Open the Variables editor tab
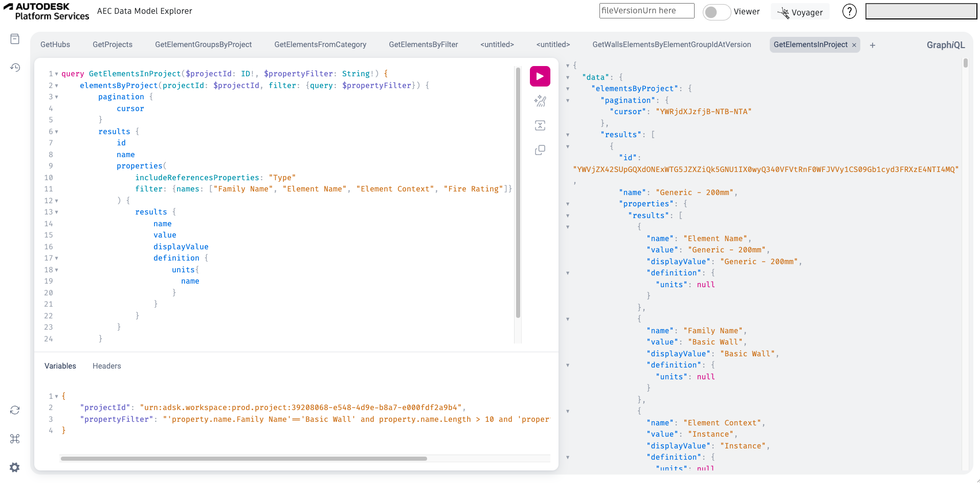 click(x=60, y=366)
